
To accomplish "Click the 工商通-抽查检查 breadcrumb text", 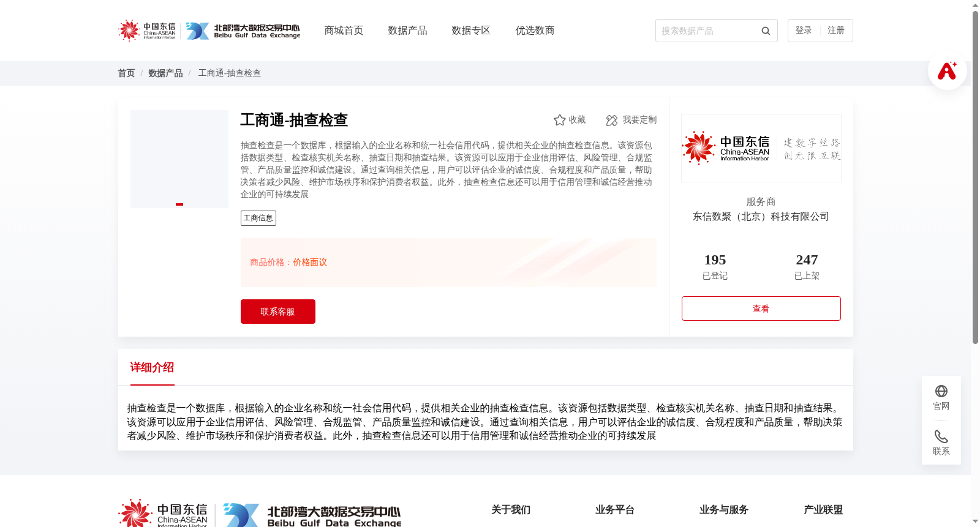I will 230,73.
